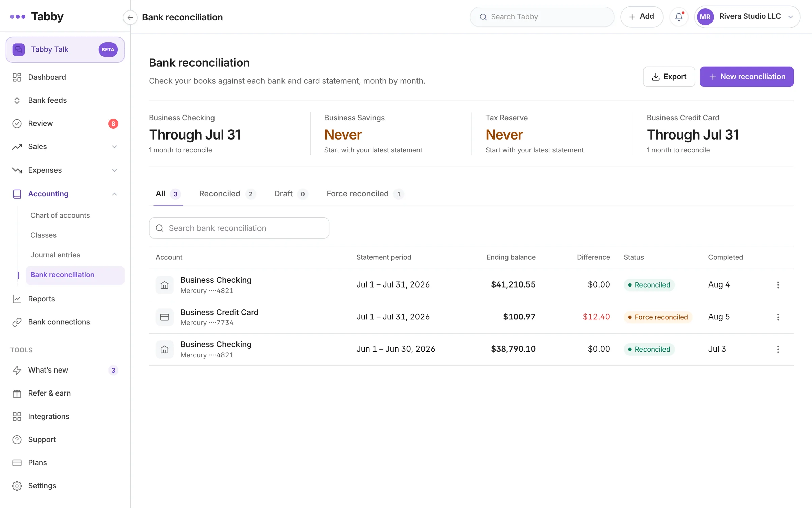The width and height of the screenshot is (812, 508).
Task: Click the Support question mark icon
Action: [x=17, y=440]
